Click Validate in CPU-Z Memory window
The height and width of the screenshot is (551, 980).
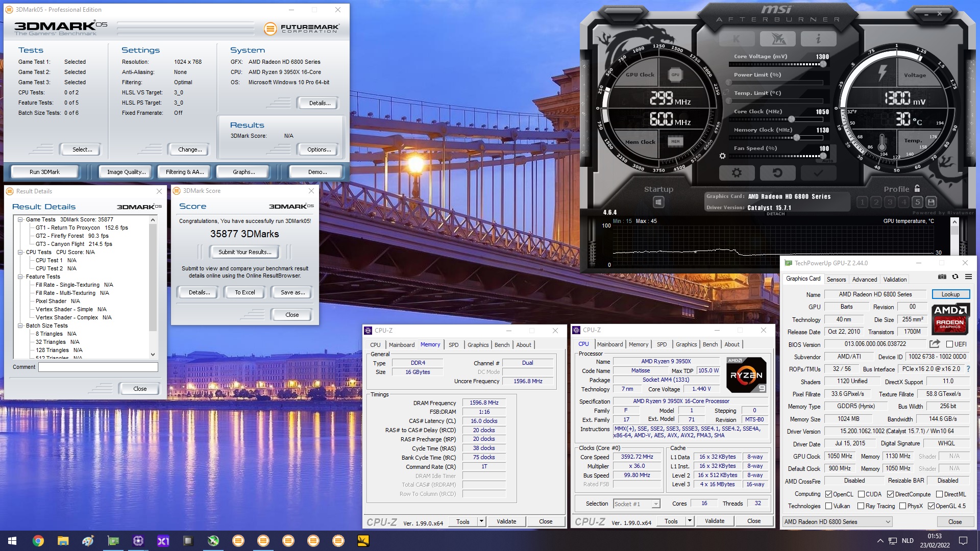506,521
